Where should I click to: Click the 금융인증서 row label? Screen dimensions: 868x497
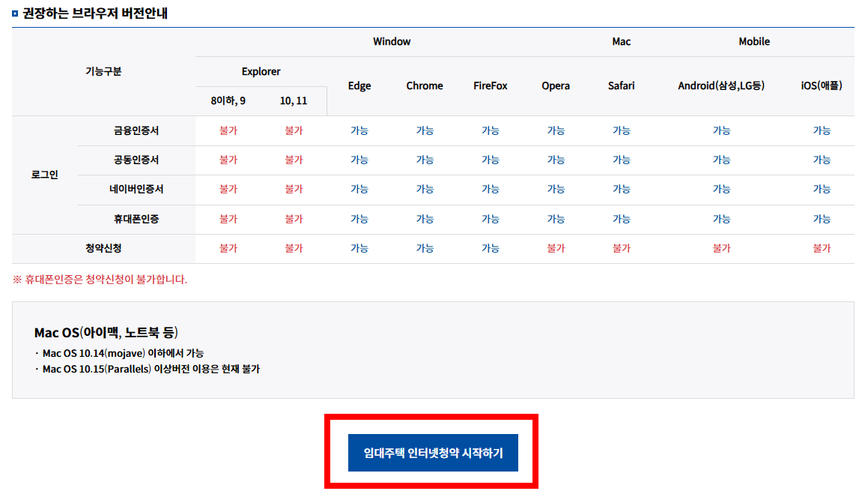point(137,130)
